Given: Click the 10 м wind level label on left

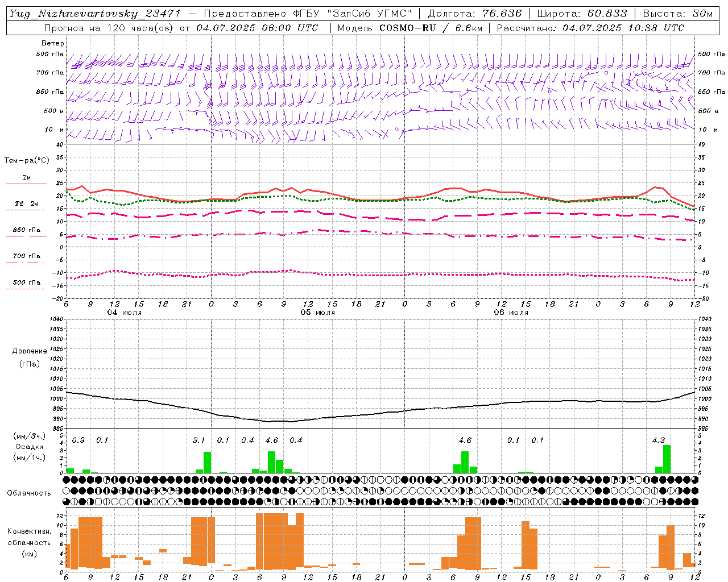Looking at the screenshot, I should [x=55, y=130].
